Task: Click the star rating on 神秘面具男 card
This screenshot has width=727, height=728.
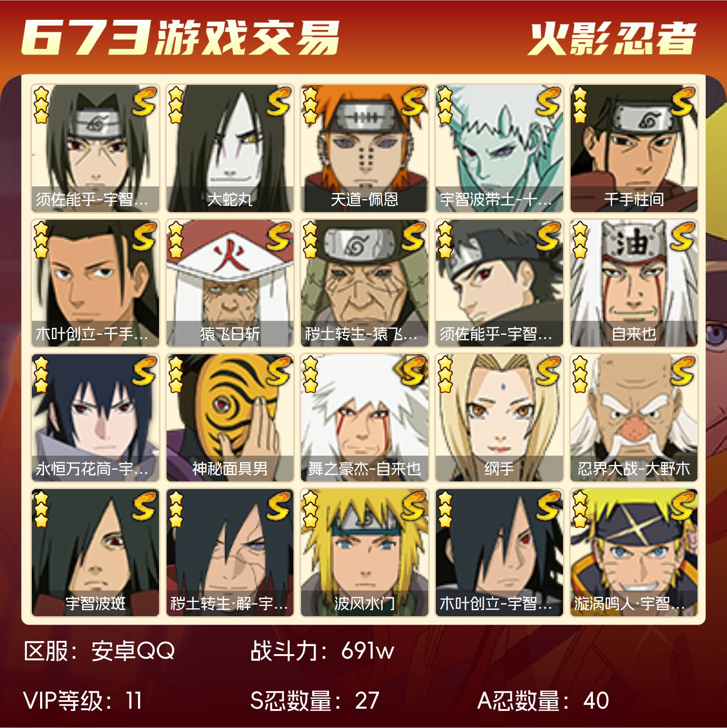Action: [176, 375]
